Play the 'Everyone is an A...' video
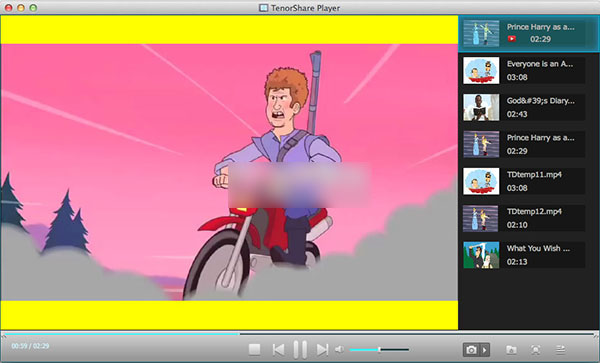 524,70
